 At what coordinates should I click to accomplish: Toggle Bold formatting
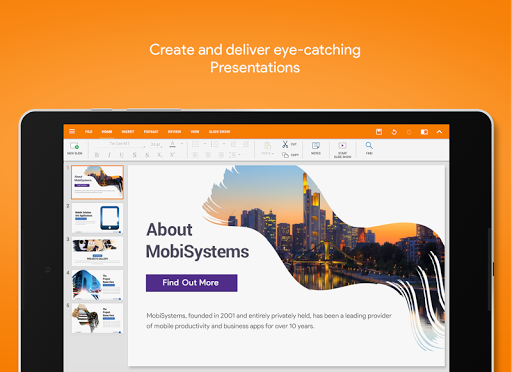click(x=97, y=155)
